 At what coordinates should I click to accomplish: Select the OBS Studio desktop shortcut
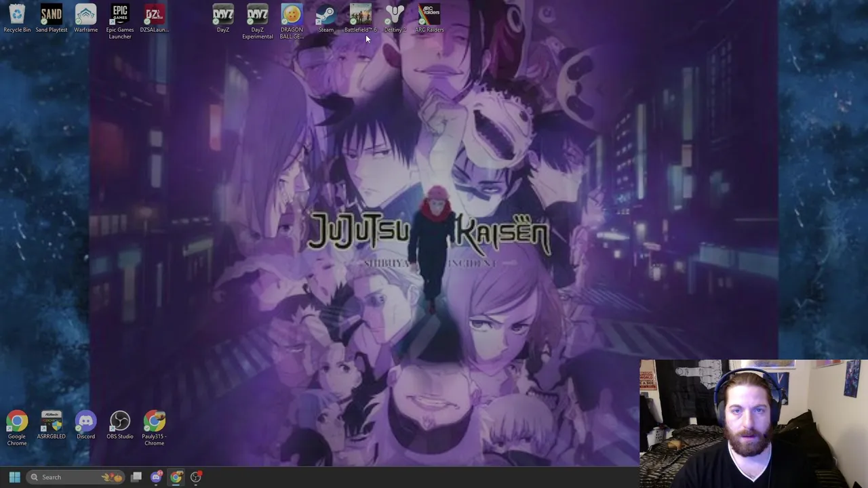[120, 425]
